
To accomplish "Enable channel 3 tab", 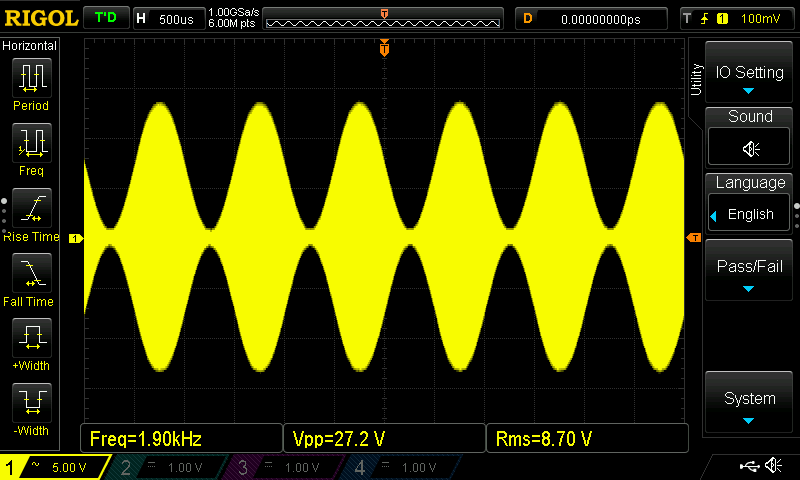I will point(283,467).
